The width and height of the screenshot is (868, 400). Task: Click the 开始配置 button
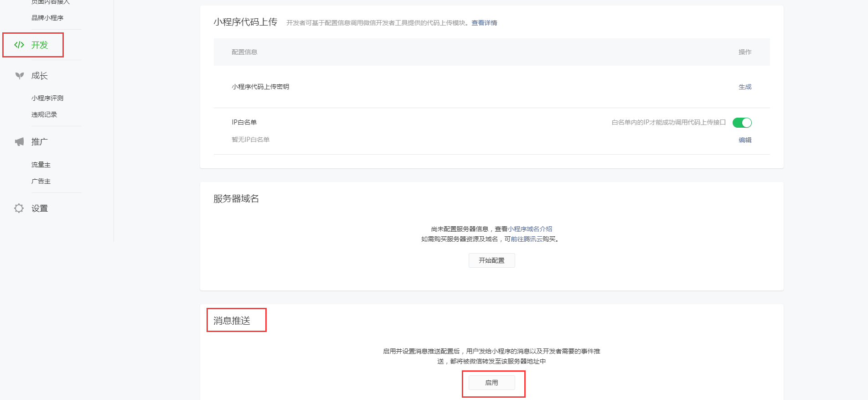(491, 260)
